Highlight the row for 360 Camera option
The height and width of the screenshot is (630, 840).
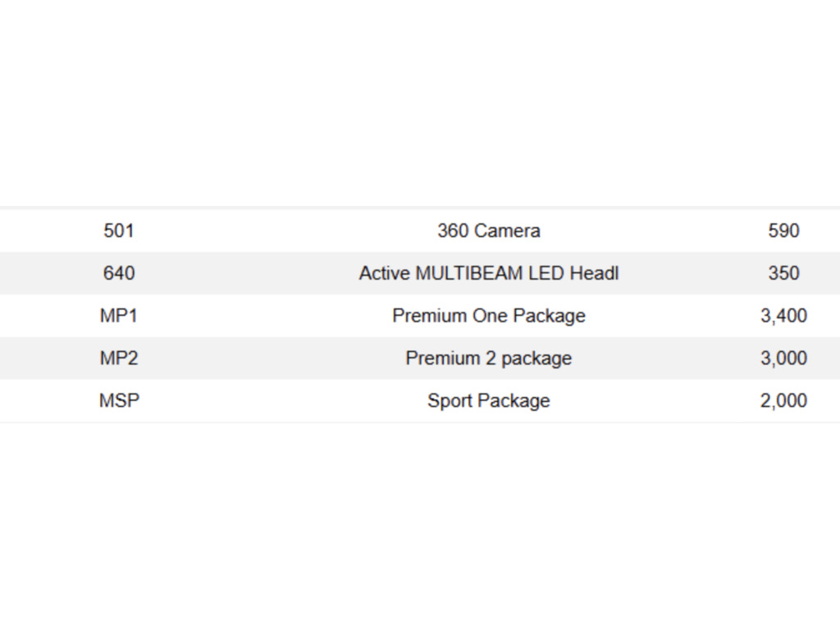[420, 231]
